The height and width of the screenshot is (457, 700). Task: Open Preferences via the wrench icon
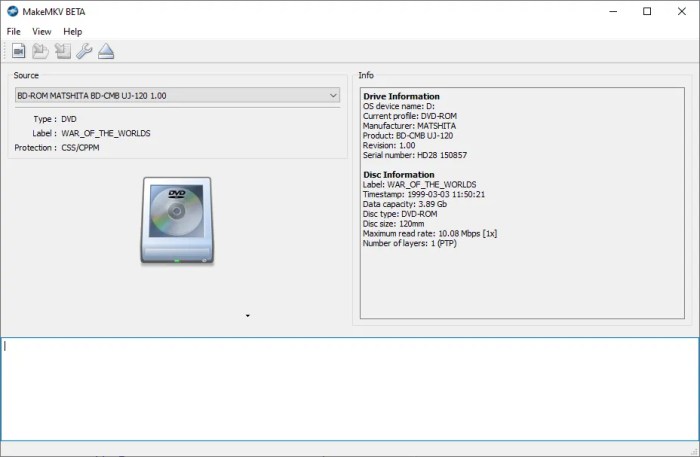(x=84, y=51)
